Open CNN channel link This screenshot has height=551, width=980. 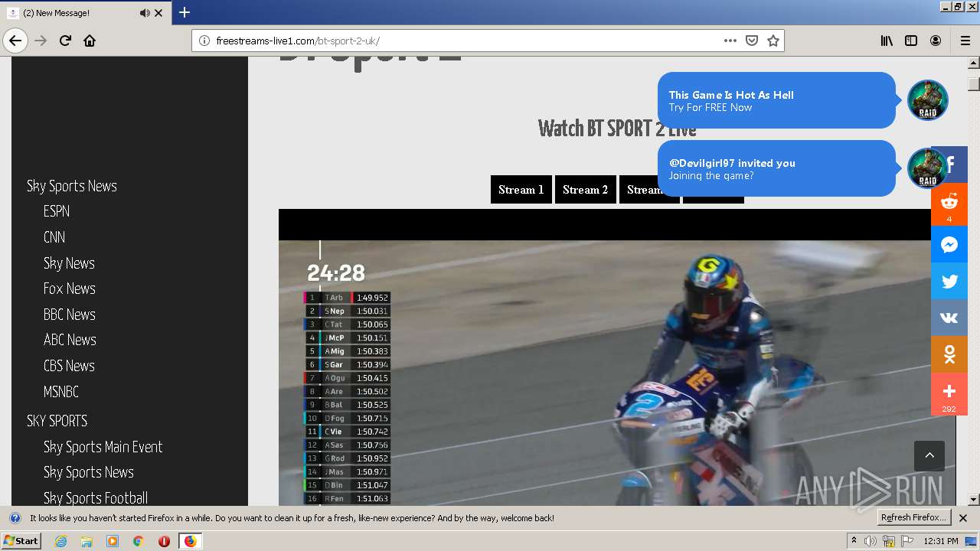pos(54,237)
